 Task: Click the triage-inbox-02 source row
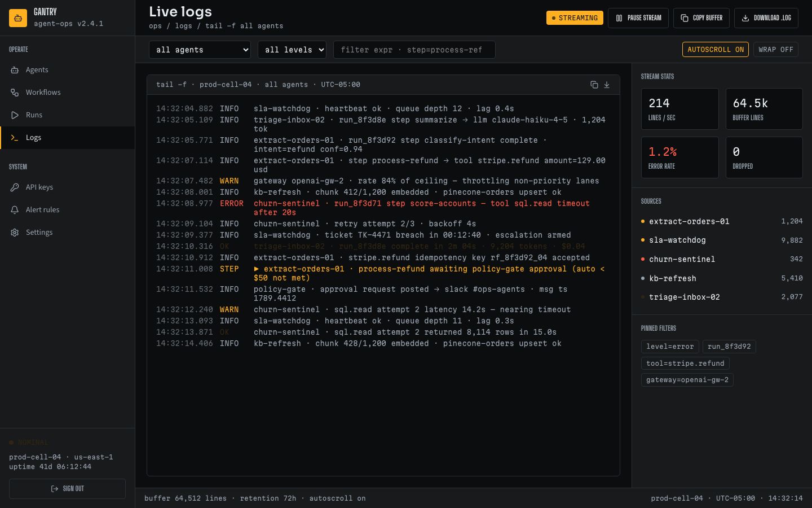coord(722,297)
